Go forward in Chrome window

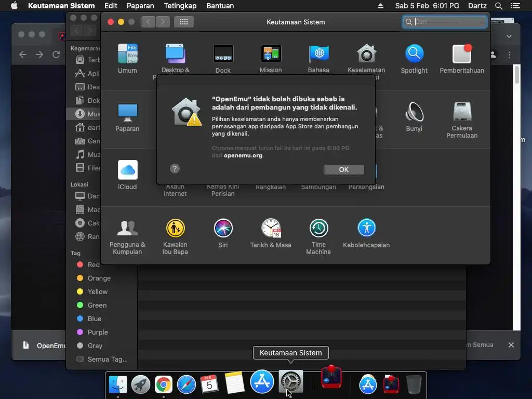coord(39,54)
